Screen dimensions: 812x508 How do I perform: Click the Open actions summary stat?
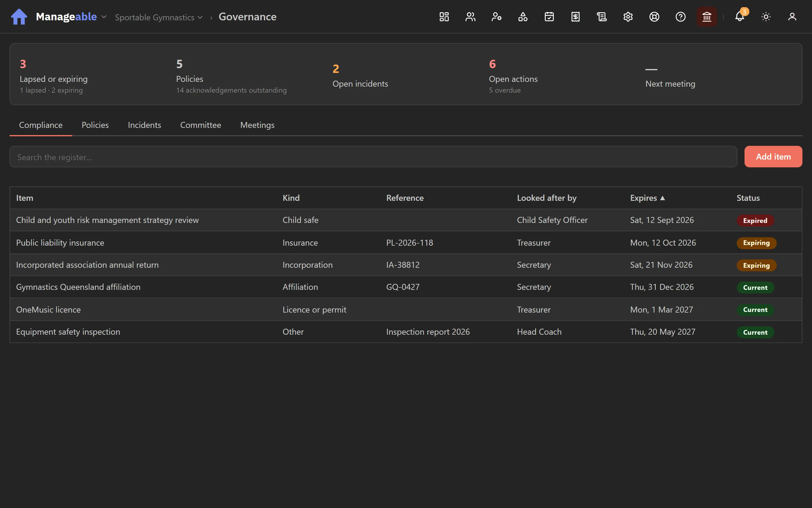(513, 76)
